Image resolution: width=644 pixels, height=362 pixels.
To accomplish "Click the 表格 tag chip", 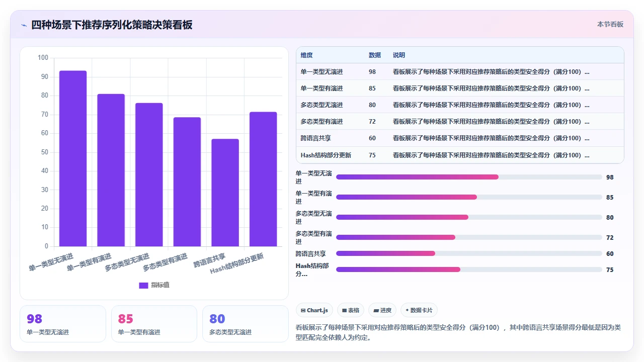I will (x=351, y=310).
